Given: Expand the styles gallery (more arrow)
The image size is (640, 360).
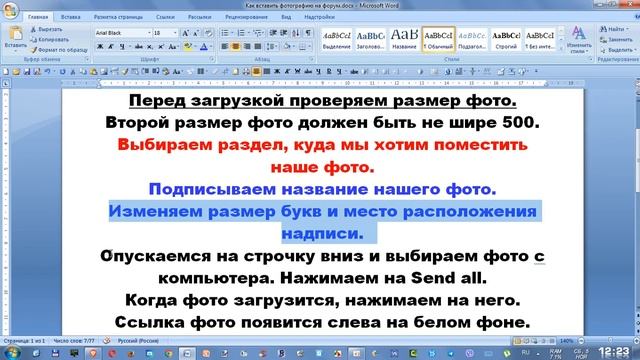Looking at the screenshot, I should pos(561,49).
